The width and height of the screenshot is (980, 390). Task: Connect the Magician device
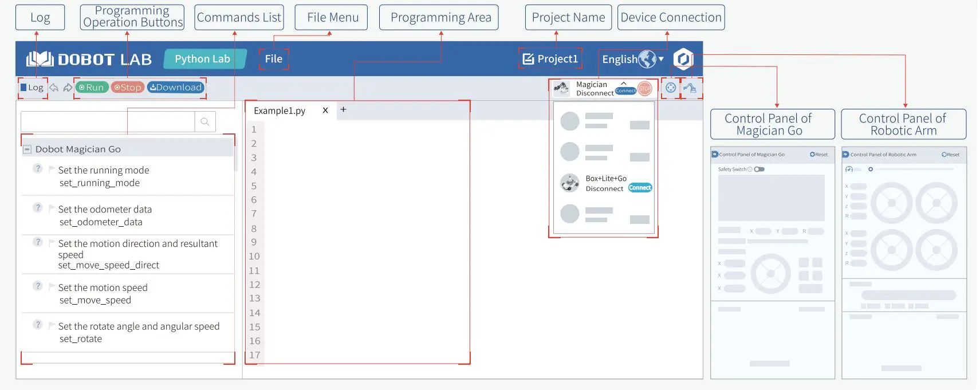click(625, 90)
